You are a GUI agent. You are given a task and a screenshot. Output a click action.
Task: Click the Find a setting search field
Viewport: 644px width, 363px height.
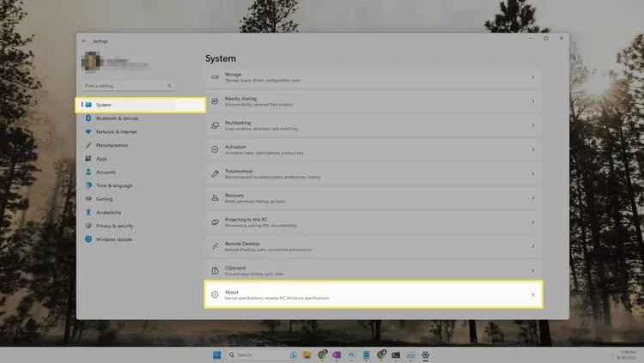point(129,86)
